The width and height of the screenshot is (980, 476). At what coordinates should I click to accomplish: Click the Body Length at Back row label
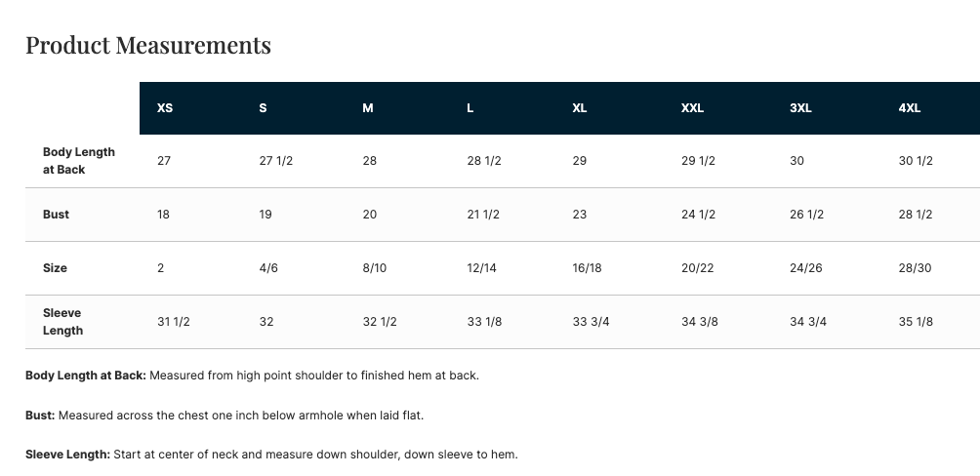(x=79, y=161)
